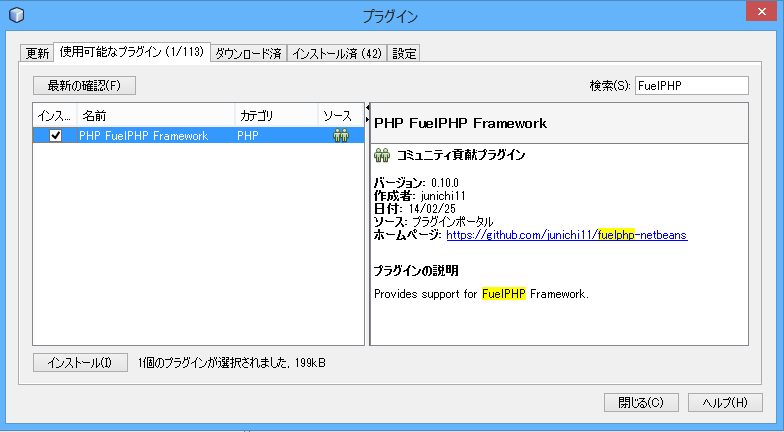
Task: Click the source value プラグインポータル
Action: pos(452,222)
